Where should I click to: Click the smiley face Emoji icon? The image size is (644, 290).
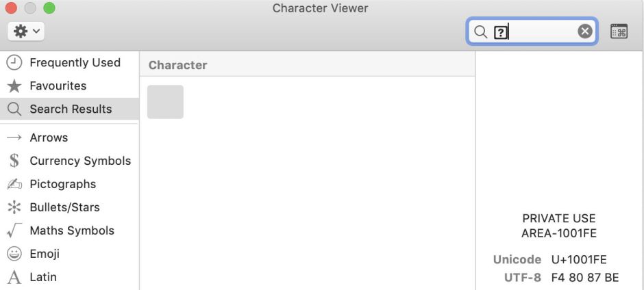click(14, 254)
